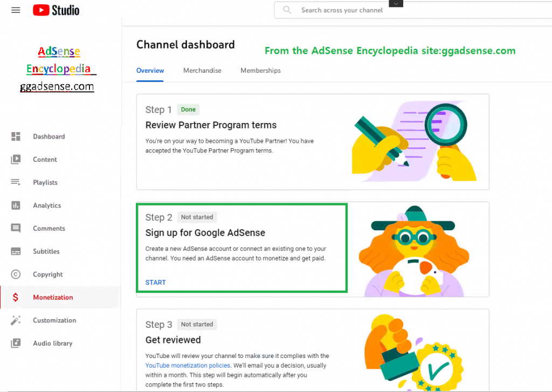Switch to the Memberships tab

pyautogui.click(x=260, y=71)
